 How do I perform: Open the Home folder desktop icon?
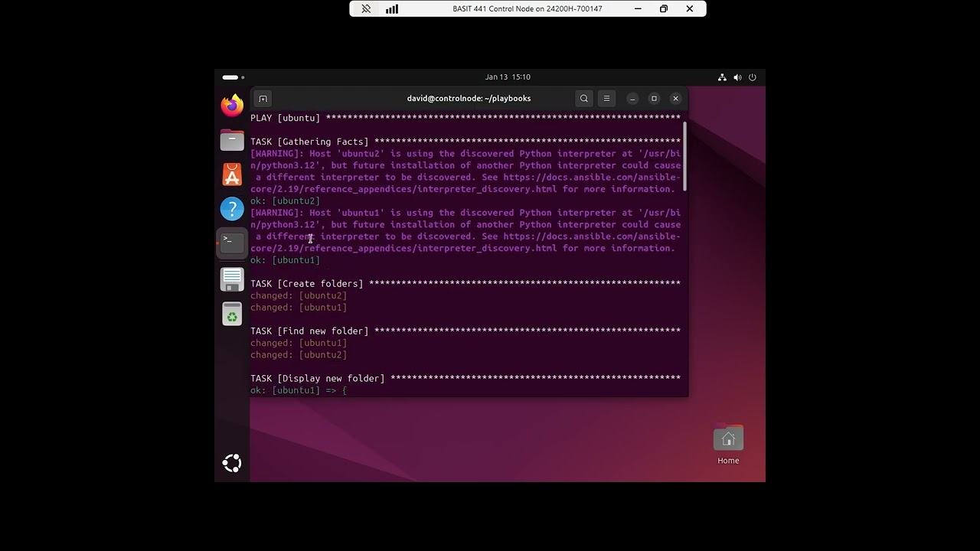(x=728, y=445)
